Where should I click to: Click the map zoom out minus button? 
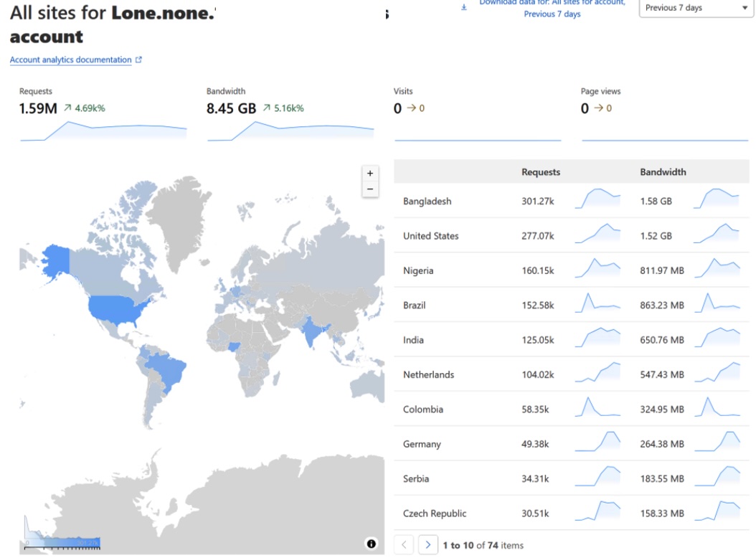[x=370, y=189]
